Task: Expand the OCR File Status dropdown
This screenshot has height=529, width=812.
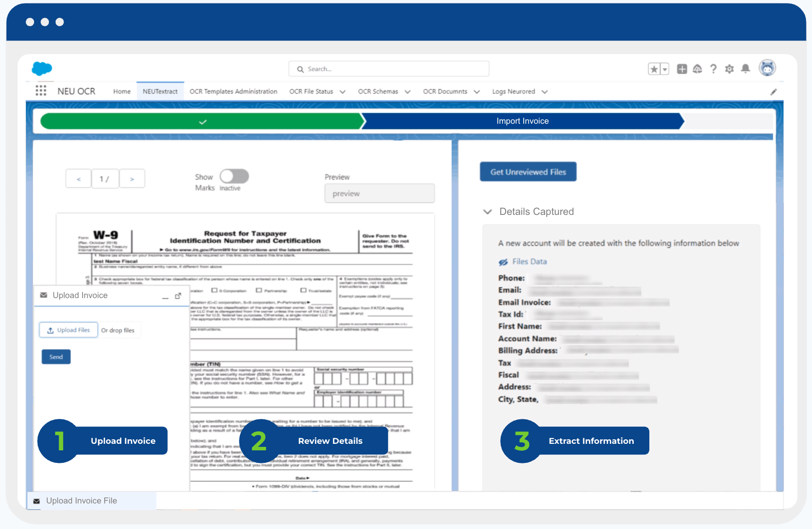Action: 342,92
